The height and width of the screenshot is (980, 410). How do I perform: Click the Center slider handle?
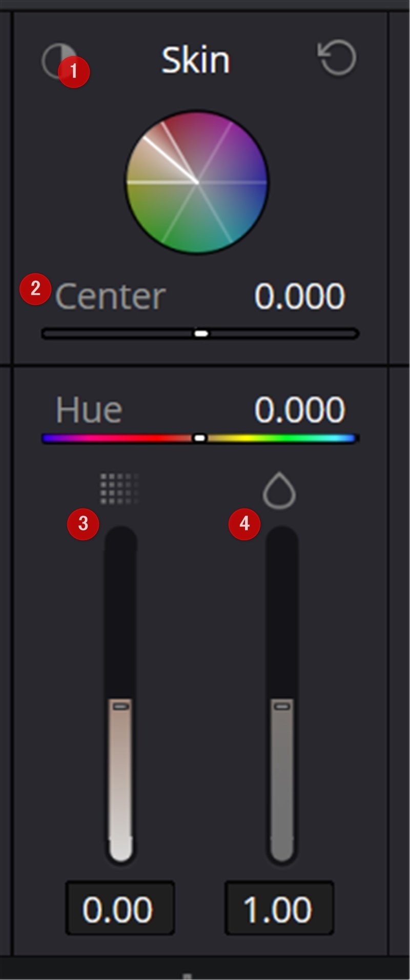(201, 334)
